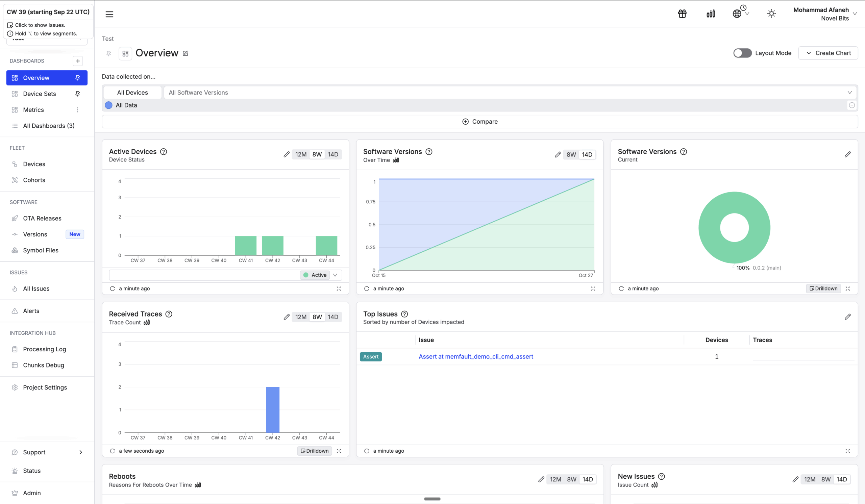Toggle Layout Mode switch
The height and width of the screenshot is (504, 865).
pyautogui.click(x=742, y=53)
